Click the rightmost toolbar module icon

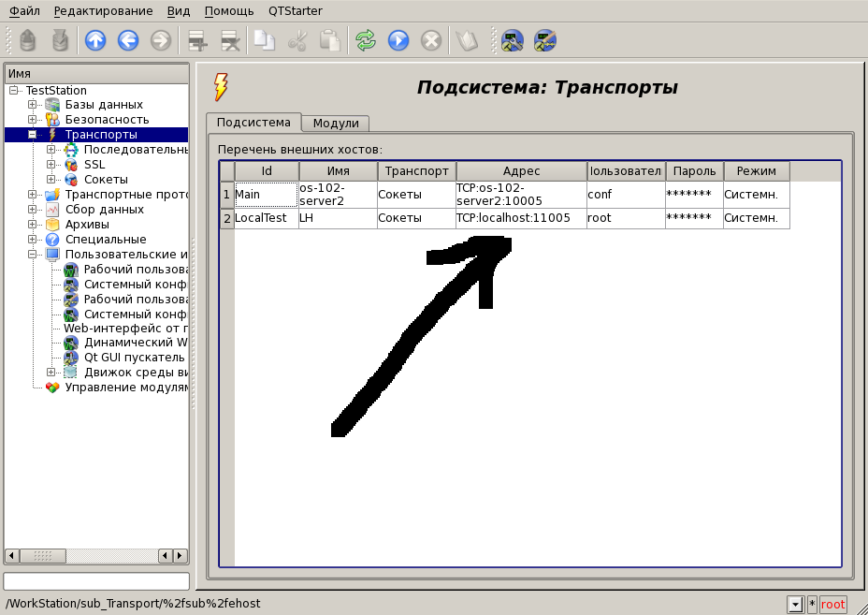click(545, 40)
